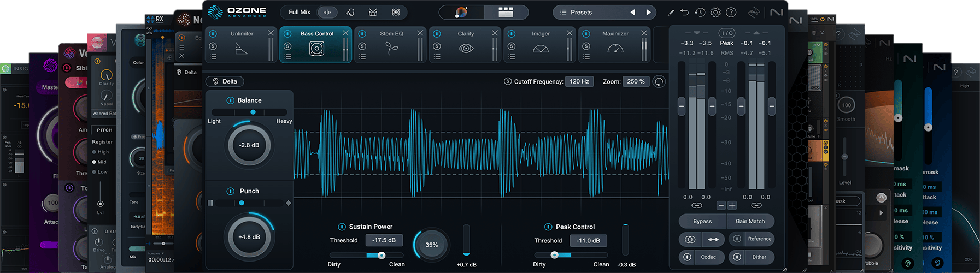Open the Imager module preset list
Viewport: 980px width, 273px height.
pyautogui.click(x=512, y=56)
